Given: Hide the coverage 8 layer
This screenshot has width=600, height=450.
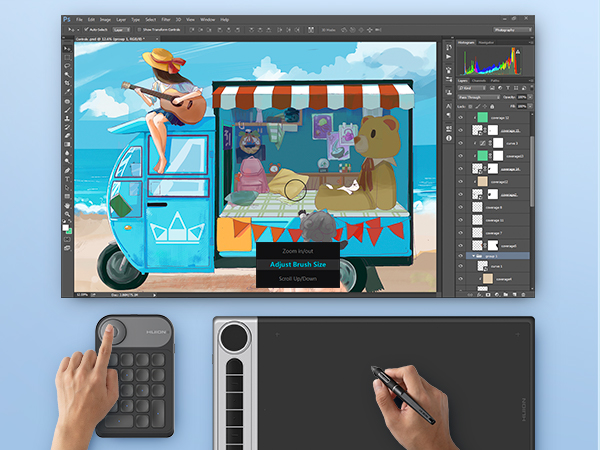Looking at the screenshot, I should [460, 207].
